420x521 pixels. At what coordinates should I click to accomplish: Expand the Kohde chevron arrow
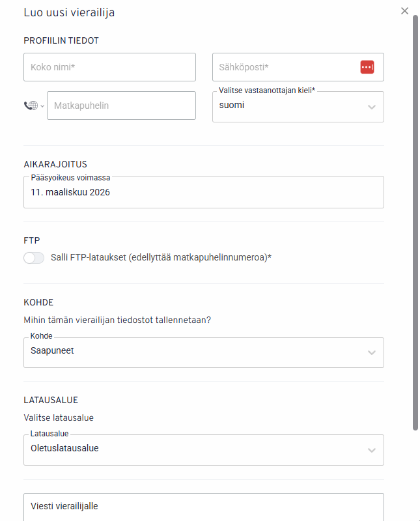tap(372, 352)
